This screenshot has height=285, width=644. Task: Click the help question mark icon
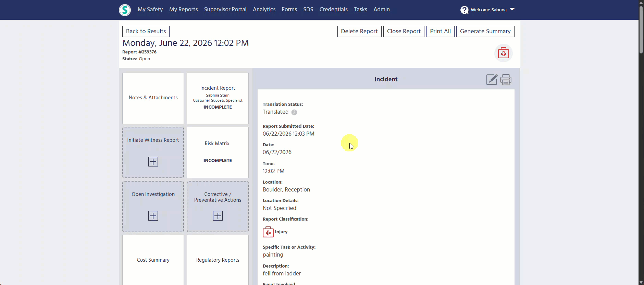click(x=465, y=10)
